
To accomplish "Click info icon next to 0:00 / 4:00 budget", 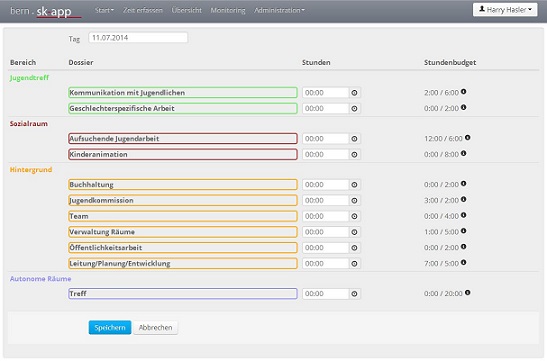I will (463, 215).
